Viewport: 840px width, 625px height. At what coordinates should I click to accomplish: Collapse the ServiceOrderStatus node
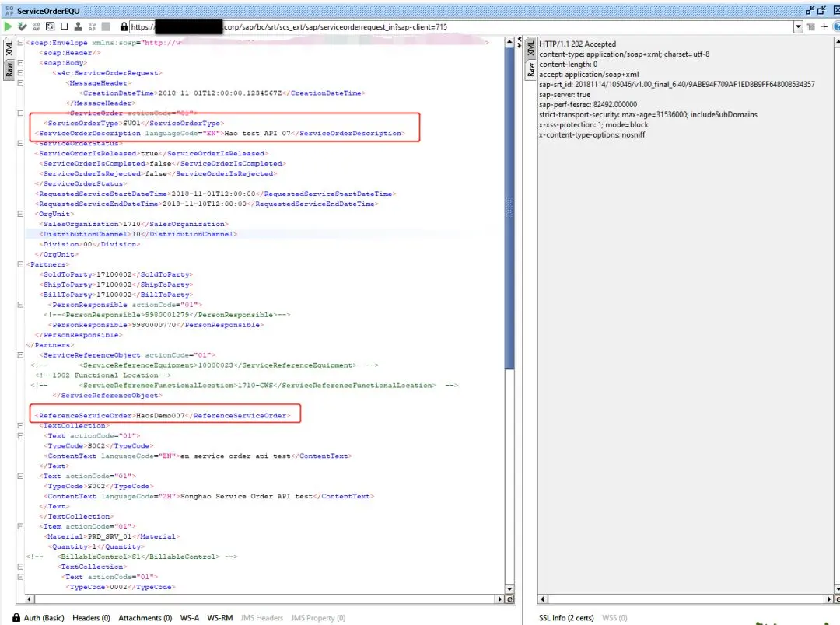[x=20, y=144]
